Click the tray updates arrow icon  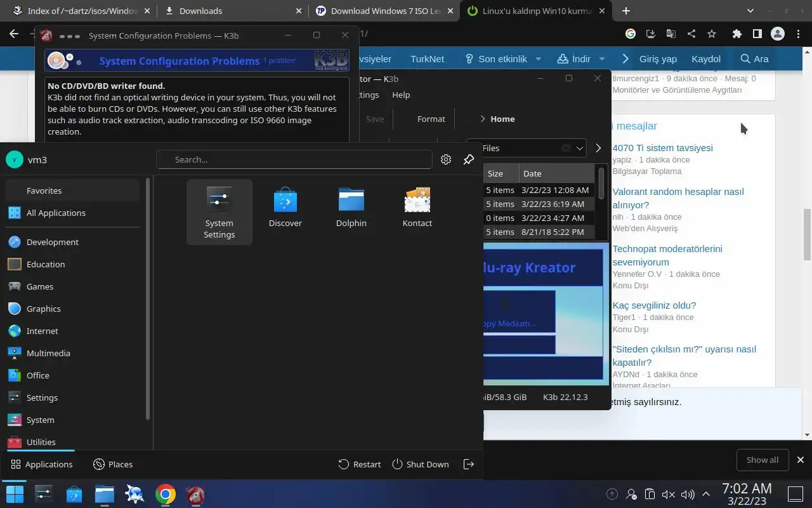click(612, 494)
